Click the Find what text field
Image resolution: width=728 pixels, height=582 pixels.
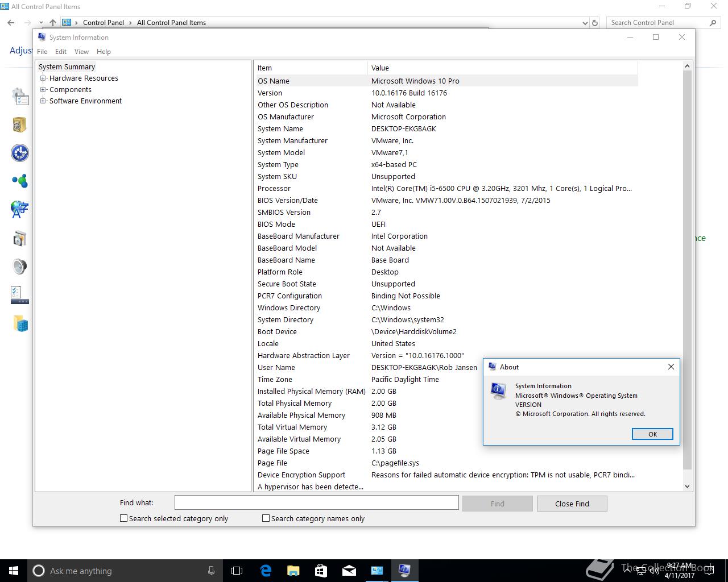click(316, 502)
